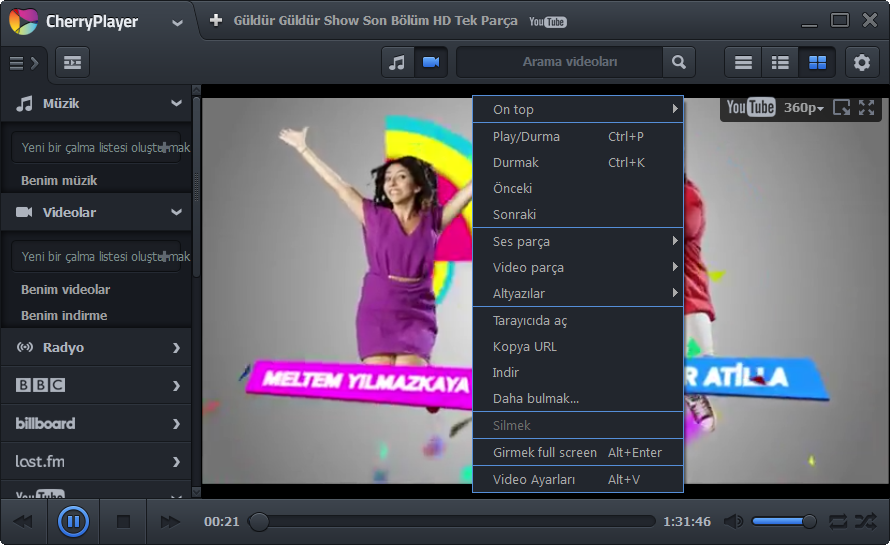Open Benim indirme in the sidebar
890x545 pixels.
point(64,315)
